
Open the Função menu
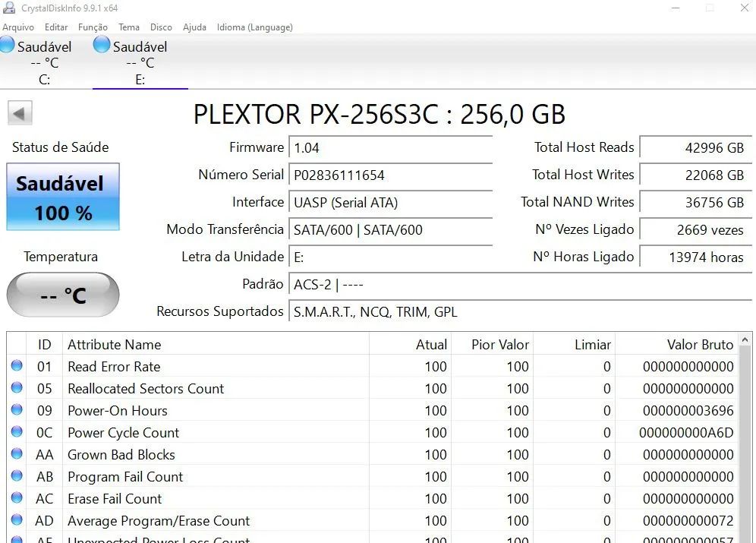[93, 27]
